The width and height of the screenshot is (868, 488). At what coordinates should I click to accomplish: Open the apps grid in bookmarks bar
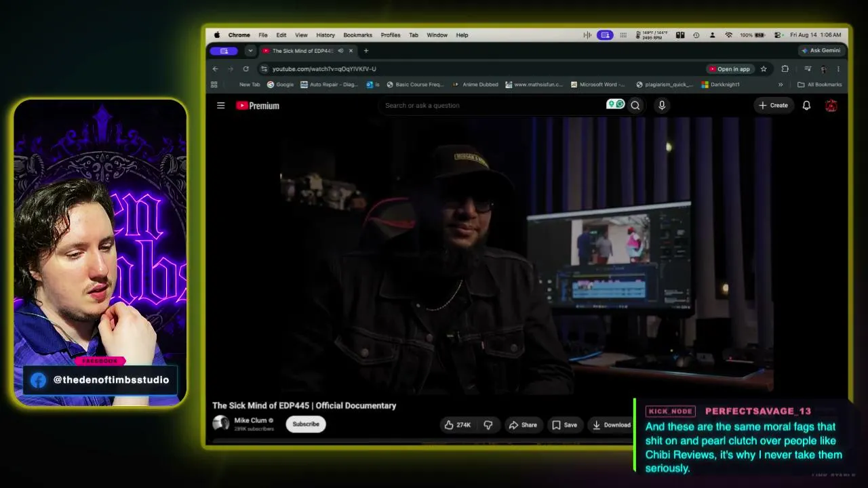tap(214, 85)
